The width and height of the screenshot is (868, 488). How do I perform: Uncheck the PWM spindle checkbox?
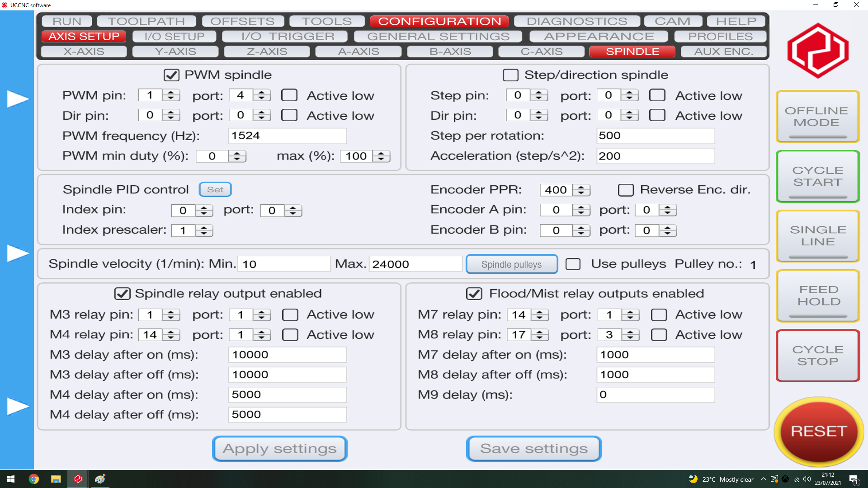[171, 75]
